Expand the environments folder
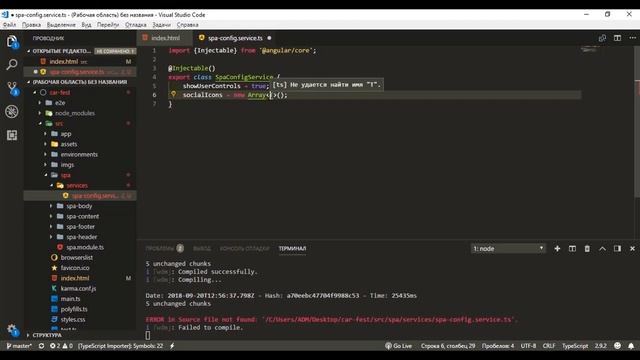This screenshot has height=360, width=640. 79,154
